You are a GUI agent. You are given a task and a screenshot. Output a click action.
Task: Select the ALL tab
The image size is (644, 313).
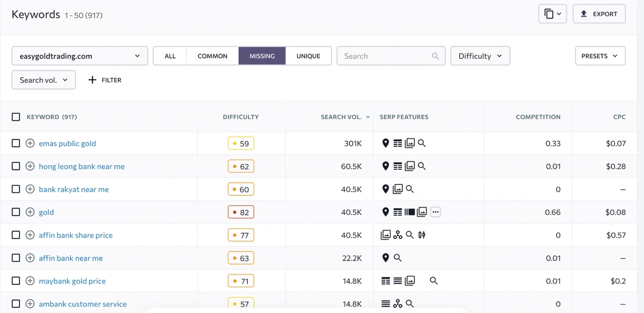pyautogui.click(x=170, y=56)
